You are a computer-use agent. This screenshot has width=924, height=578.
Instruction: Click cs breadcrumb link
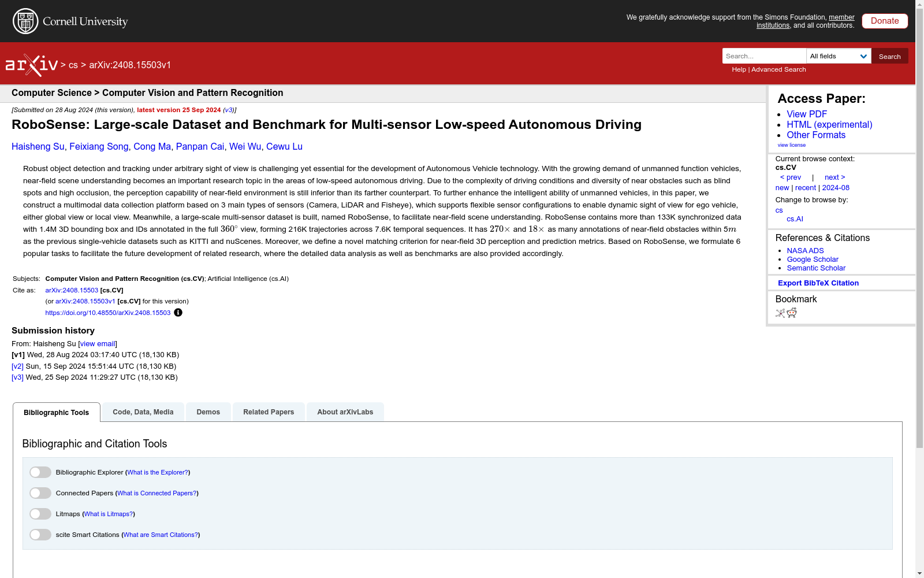point(73,65)
